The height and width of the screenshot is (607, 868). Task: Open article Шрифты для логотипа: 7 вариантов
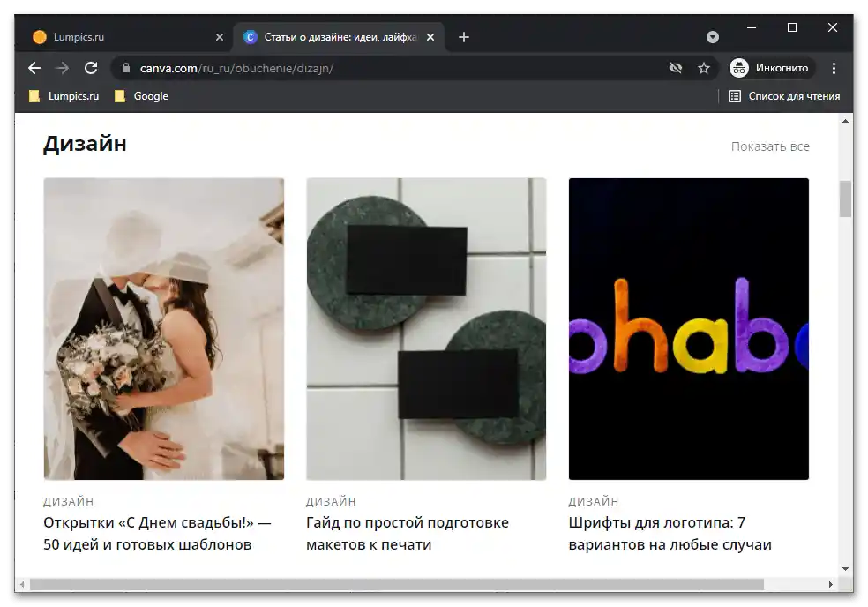[x=670, y=534]
